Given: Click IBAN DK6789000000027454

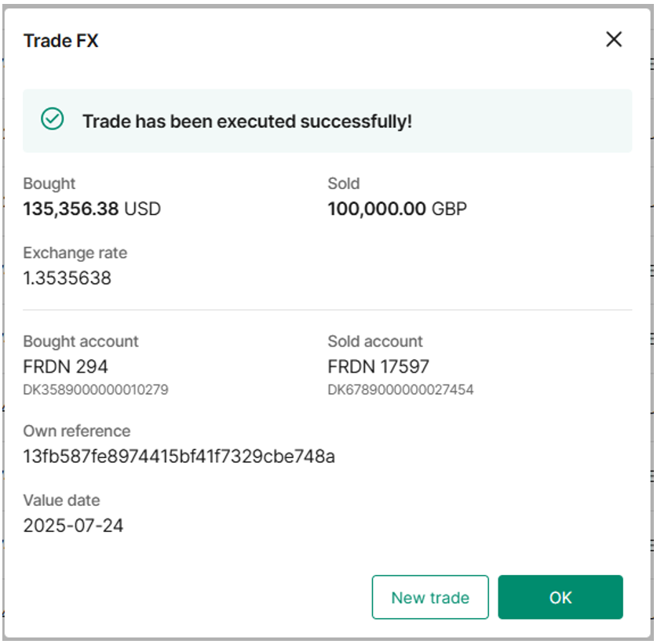Looking at the screenshot, I should coord(400,390).
